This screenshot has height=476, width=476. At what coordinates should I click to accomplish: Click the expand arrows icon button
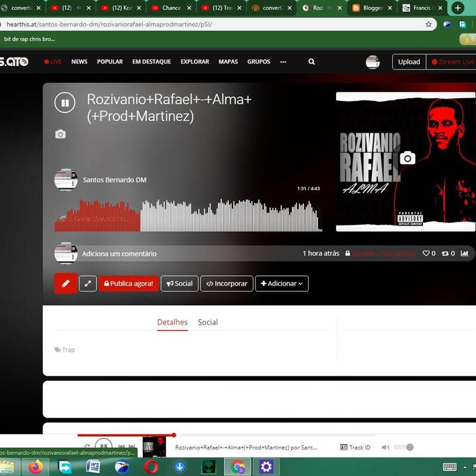pos(87,284)
